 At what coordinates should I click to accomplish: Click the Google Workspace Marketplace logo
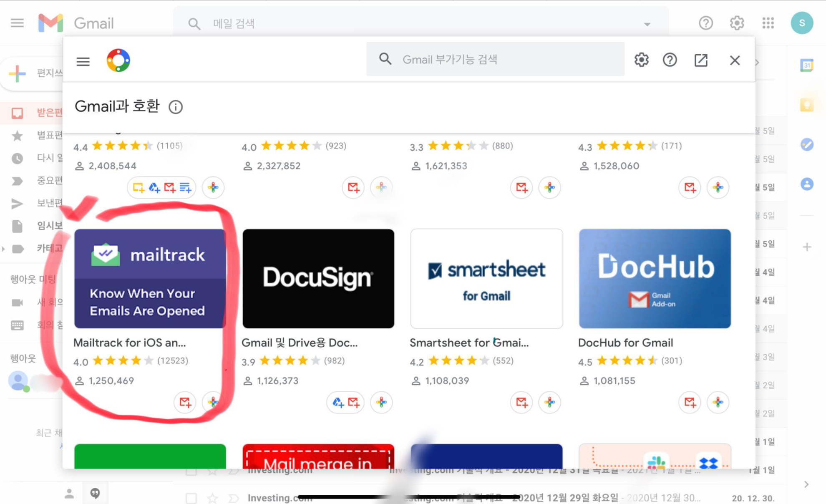click(x=118, y=60)
